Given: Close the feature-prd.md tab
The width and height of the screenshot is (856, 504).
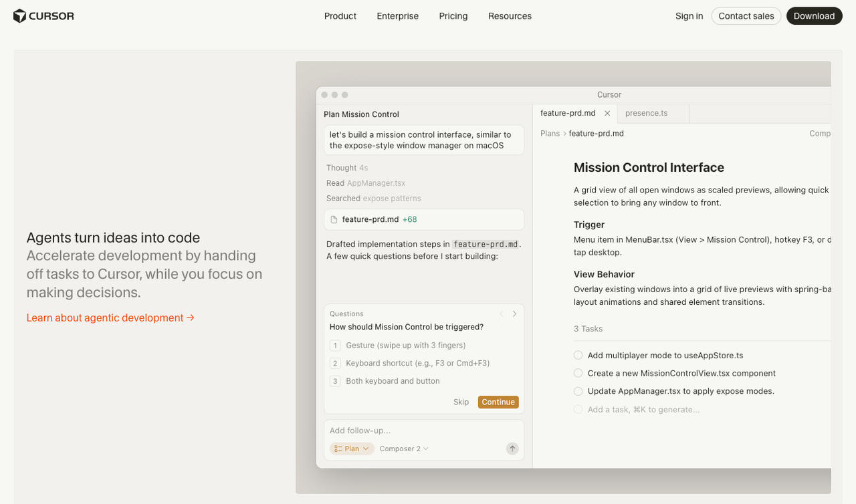Looking at the screenshot, I should pyautogui.click(x=607, y=113).
